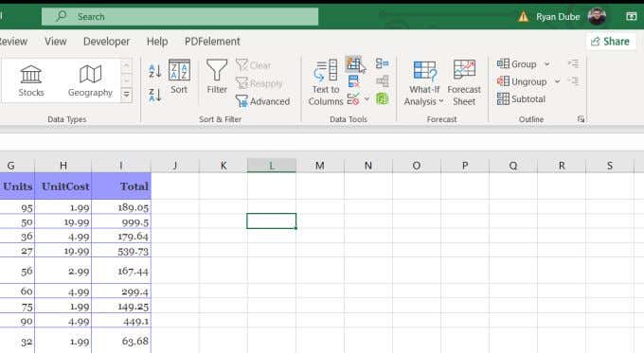The image size is (644, 353).
Task: Reapply the filter
Action: (259, 83)
